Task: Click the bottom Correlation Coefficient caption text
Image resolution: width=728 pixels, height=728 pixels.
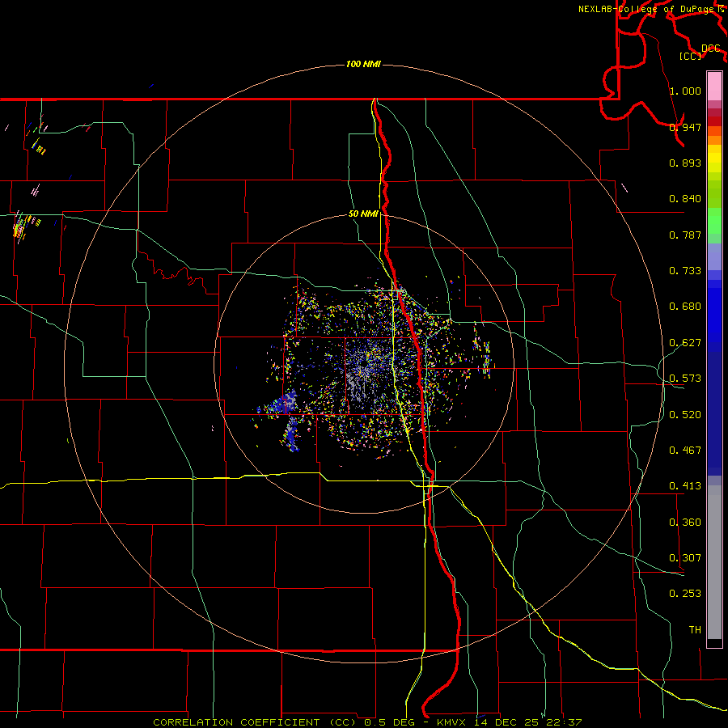Action: point(367,722)
